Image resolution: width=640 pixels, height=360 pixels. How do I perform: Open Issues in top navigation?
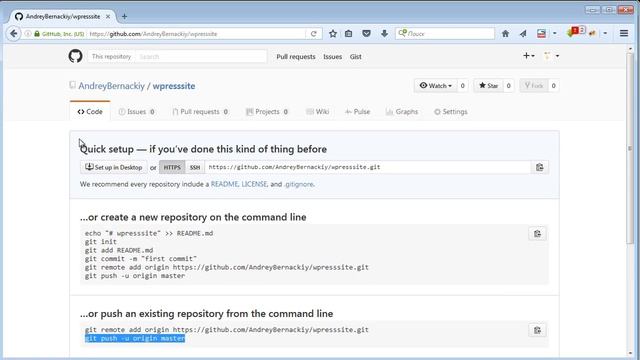coord(333,57)
